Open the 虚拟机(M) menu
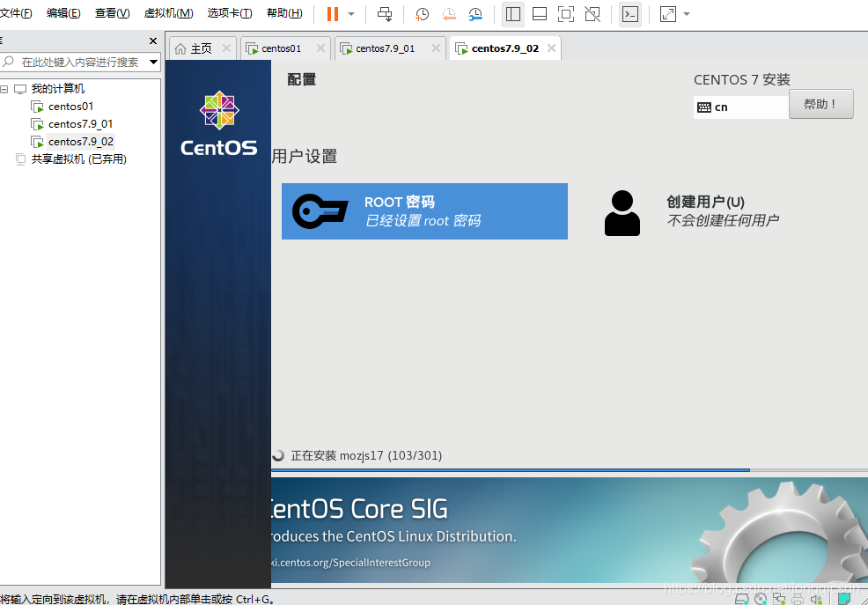Image resolution: width=868 pixels, height=605 pixels. point(169,13)
